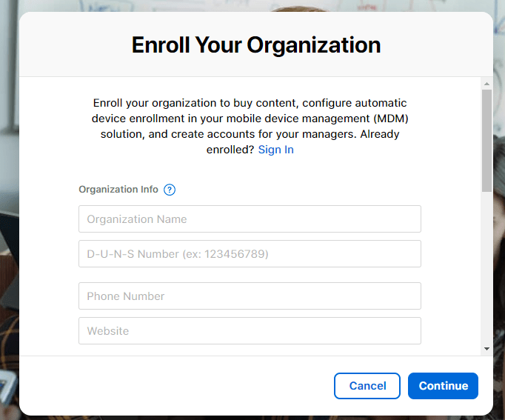Click into the Phone Number field
Screen dimensions: 505x420
tap(250, 296)
